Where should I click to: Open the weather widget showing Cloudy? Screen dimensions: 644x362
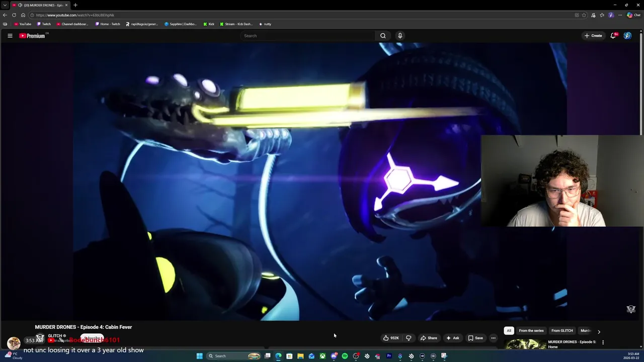tap(14, 356)
